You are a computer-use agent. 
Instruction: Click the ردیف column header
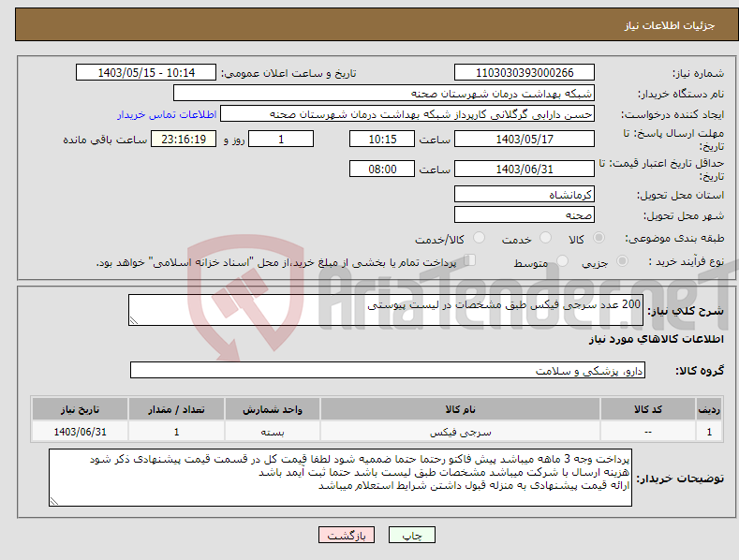[x=709, y=409]
